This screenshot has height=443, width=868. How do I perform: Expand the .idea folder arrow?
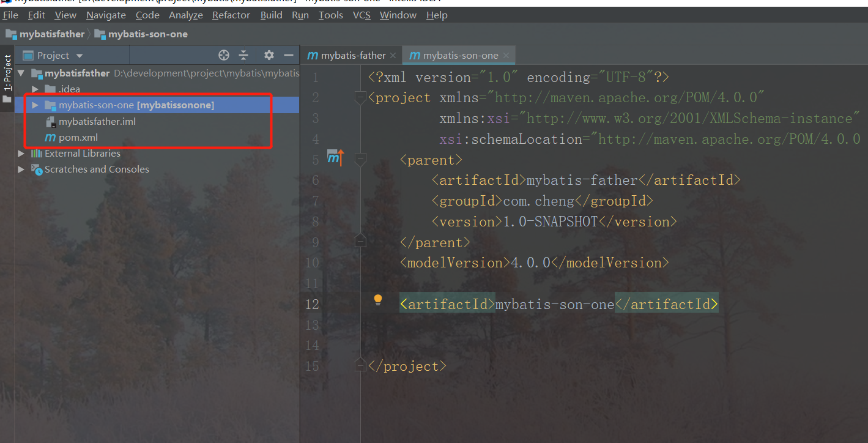point(35,89)
